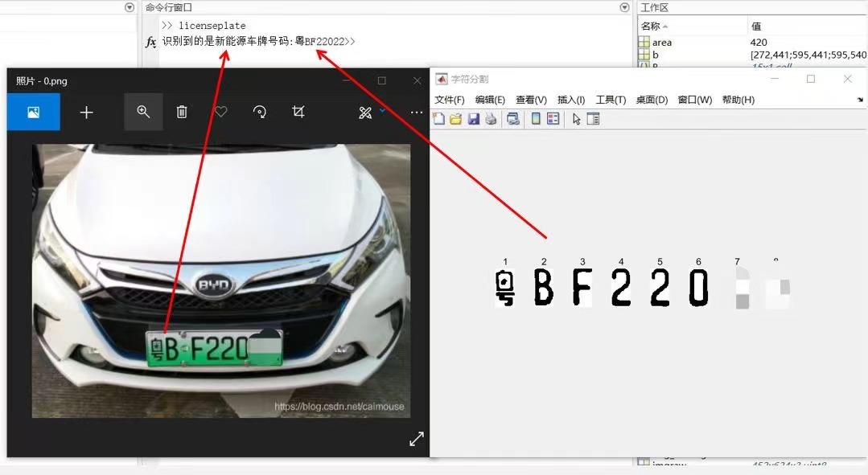Minimize the 字符分割 figure window
This screenshot has width=868, height=475.
775,79
